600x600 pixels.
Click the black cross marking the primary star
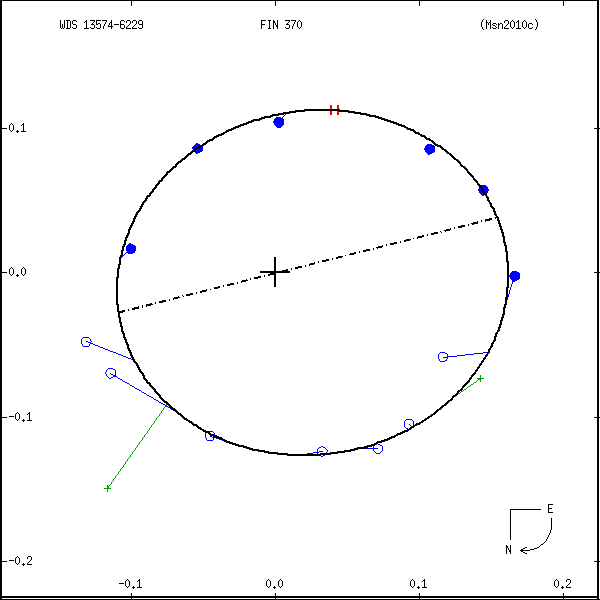275,272
